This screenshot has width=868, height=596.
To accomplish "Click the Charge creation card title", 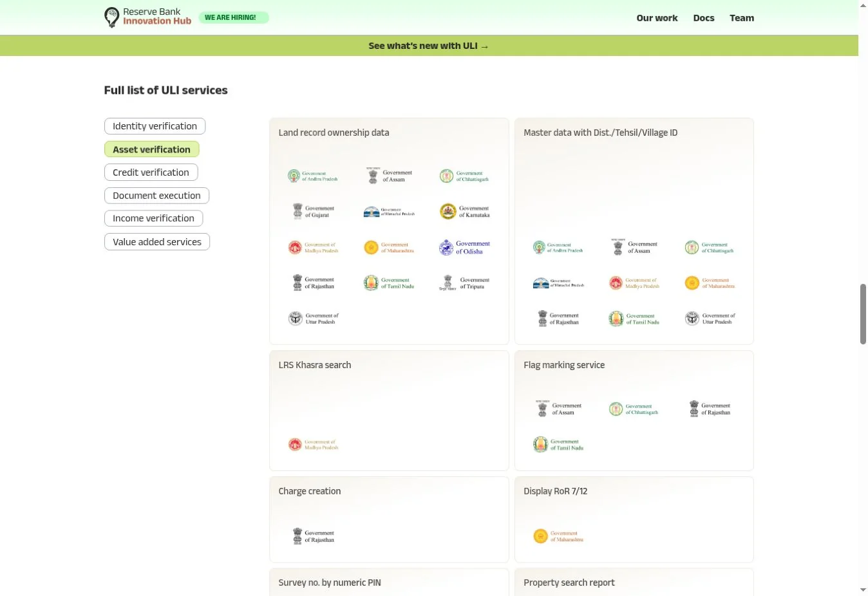I will (310, 491).
